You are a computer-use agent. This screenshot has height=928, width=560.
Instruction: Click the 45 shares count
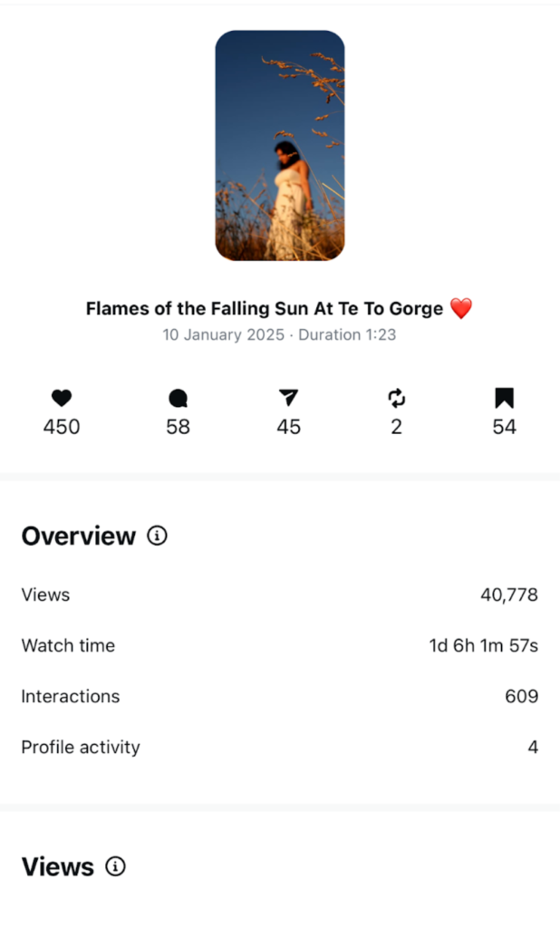pyautogui.click(x=288, y=427)
